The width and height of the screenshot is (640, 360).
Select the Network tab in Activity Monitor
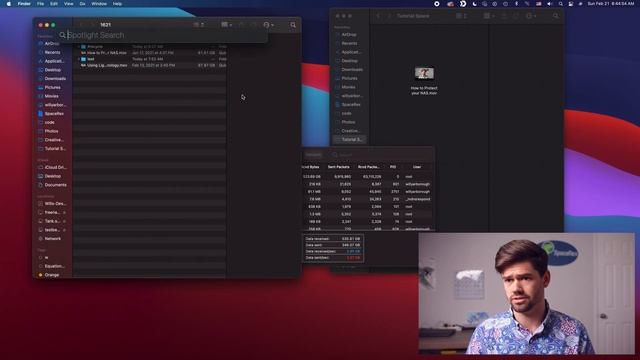[313, 155]
